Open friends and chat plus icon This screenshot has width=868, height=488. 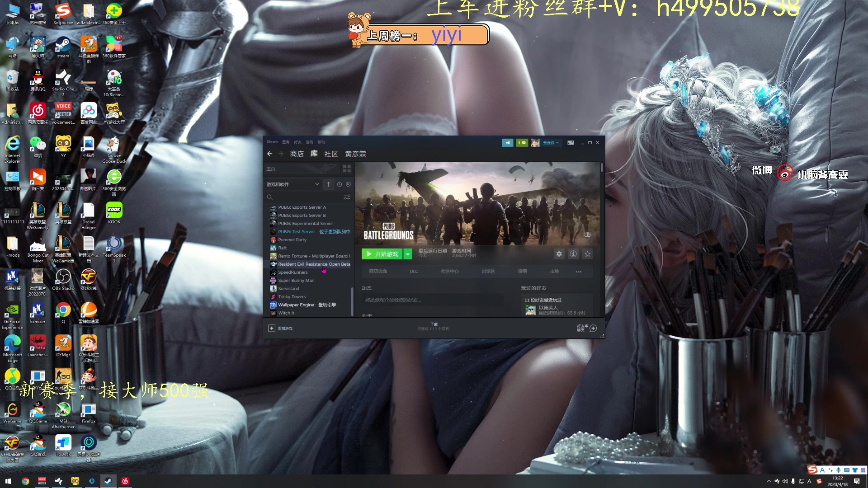point(593,328)
